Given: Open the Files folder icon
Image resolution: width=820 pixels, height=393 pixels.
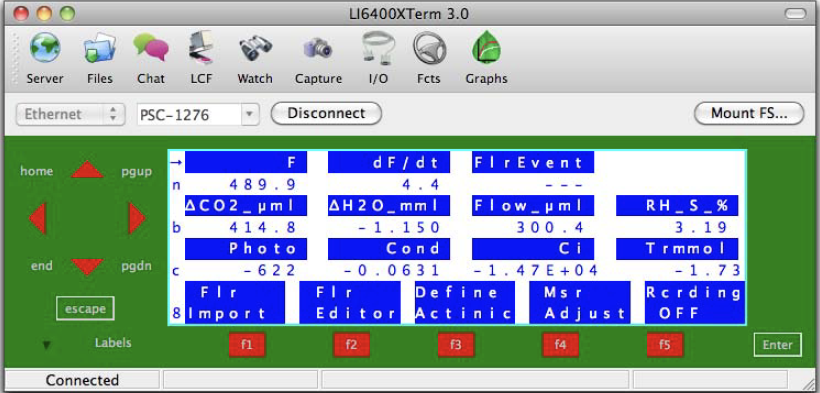Looking at the screenshot, I should click(99, 49).
